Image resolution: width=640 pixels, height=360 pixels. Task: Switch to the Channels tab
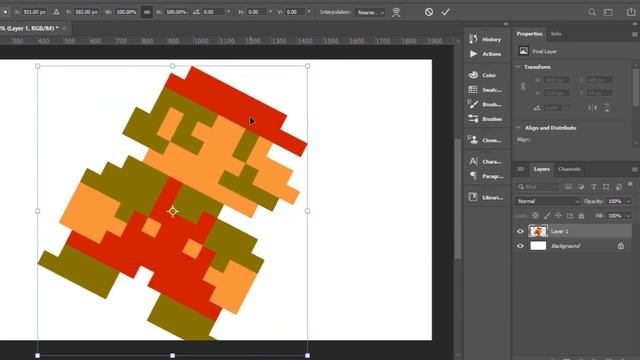pyautogui.click(x=569, y=169)
